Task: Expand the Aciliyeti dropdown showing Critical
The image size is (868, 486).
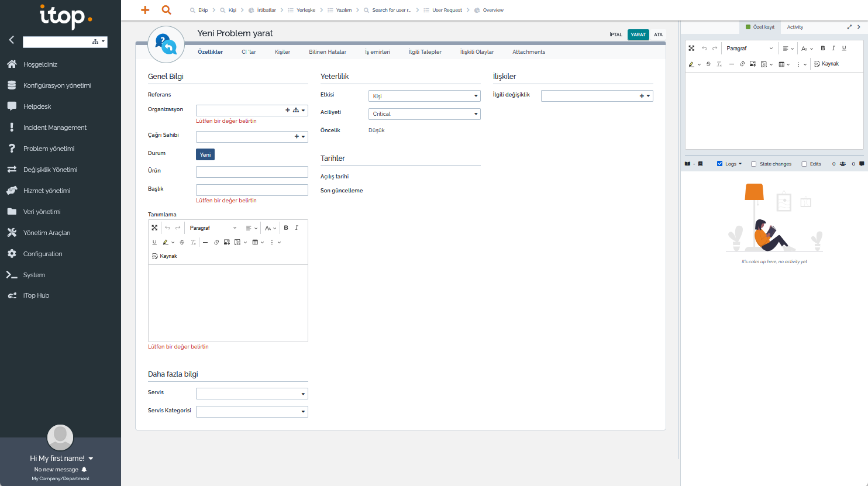Action: click(424, 114)
